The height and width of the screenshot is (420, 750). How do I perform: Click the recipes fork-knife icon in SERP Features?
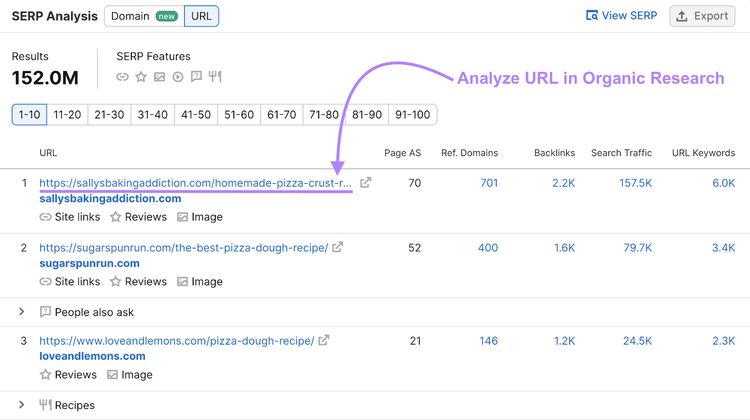pyautogui.click(x=215, y=77)
